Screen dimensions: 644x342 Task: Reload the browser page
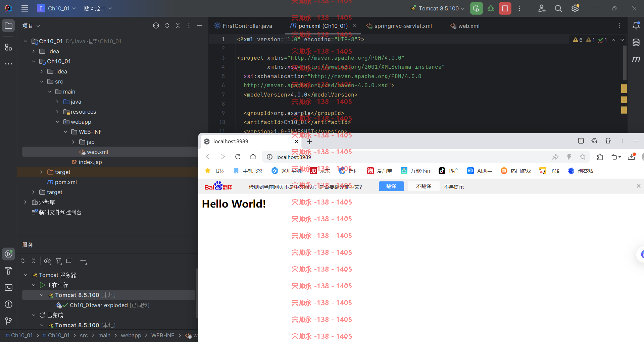(238, 157)
